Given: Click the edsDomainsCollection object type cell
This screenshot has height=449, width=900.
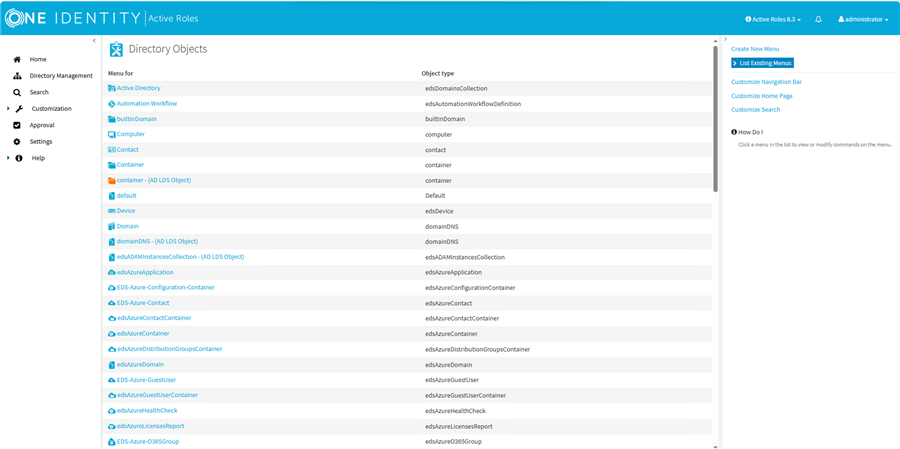Looking at the screenshot, I should (x=456, y=88).
